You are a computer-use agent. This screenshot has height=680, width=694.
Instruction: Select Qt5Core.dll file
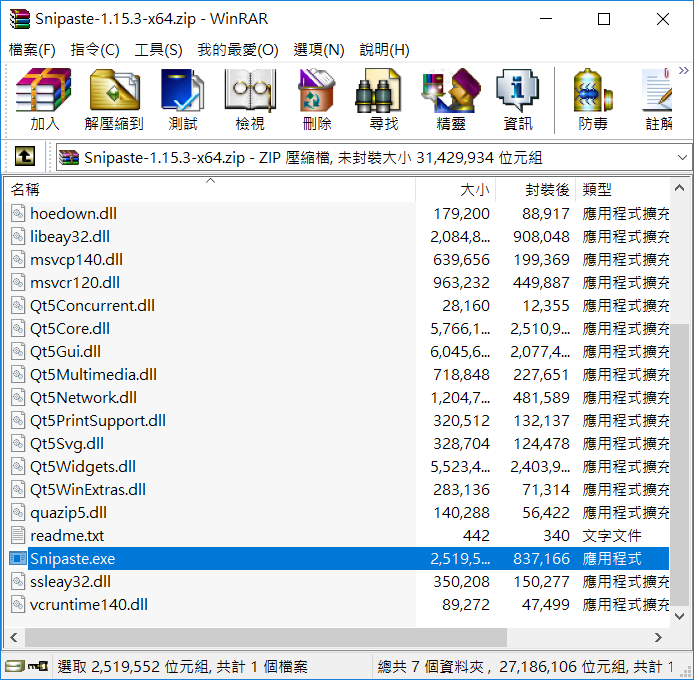click(x=69, y=329)
